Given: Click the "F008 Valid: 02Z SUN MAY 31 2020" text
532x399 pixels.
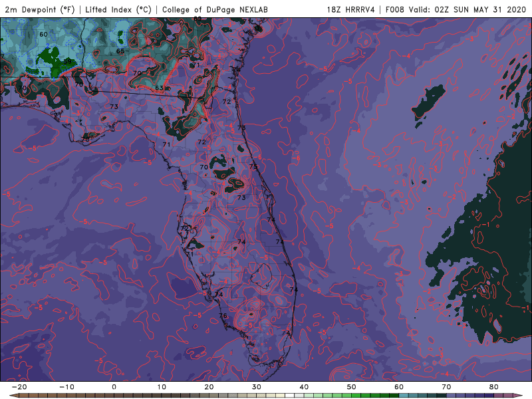Looking at the screenshot, I should 456,9.
